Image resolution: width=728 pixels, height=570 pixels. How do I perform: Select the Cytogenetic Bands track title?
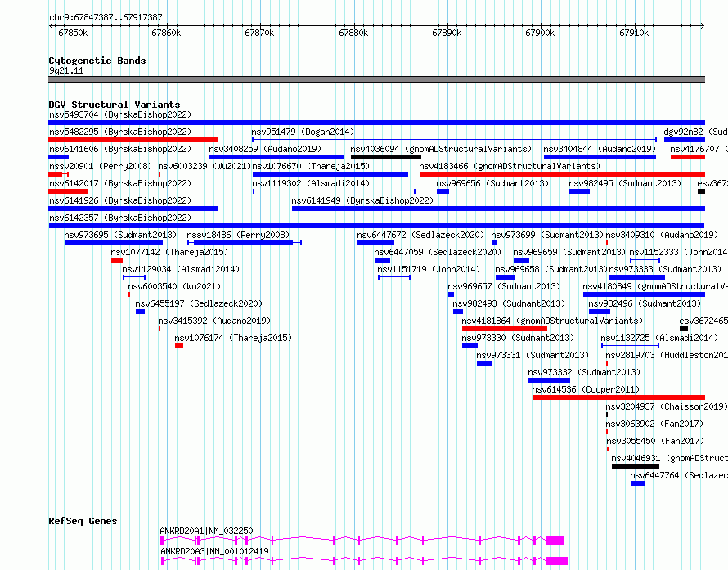[97, 61]
